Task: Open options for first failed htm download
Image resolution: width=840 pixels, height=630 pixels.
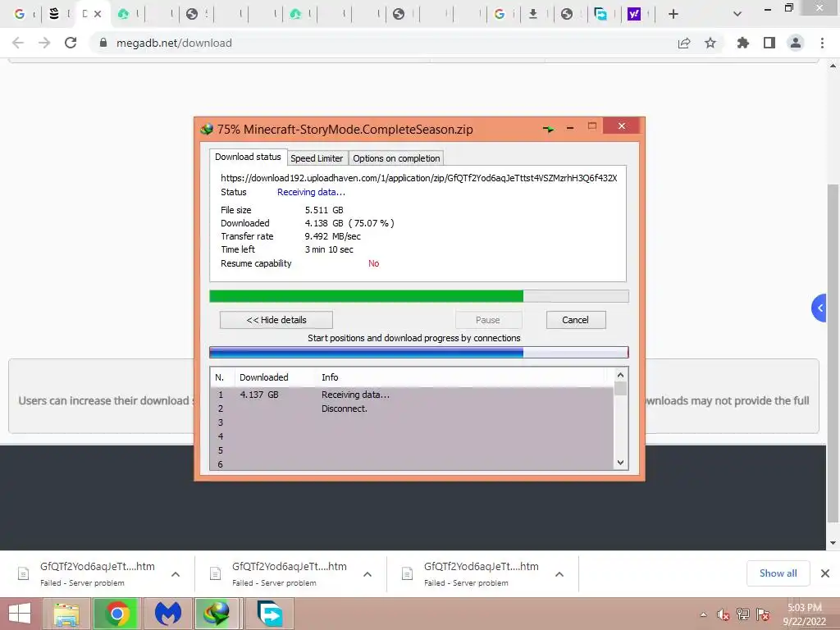Action: coord(176,574)
